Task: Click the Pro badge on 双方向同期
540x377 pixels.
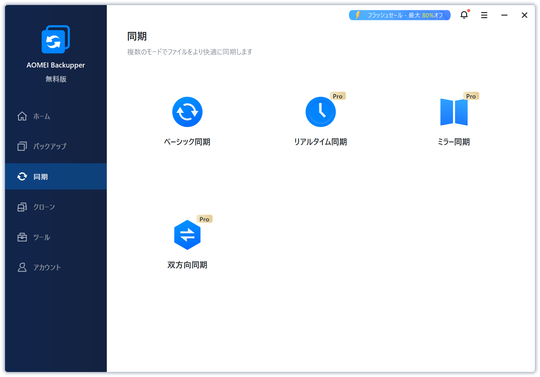Action: coord(205,219)
